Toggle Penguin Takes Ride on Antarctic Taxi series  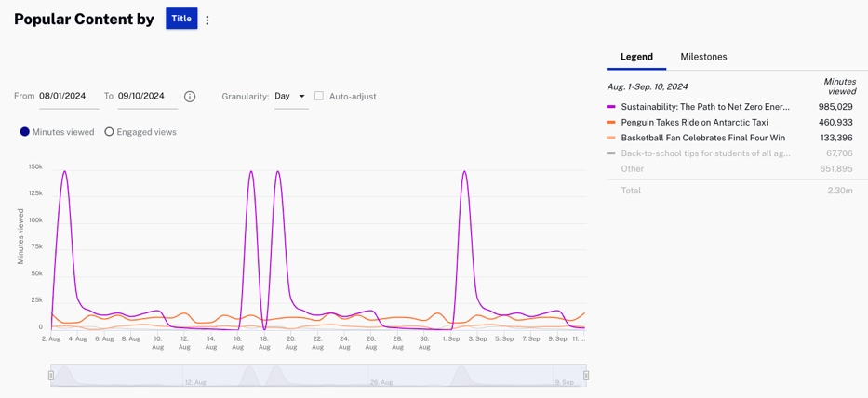(x=697, y=122)
